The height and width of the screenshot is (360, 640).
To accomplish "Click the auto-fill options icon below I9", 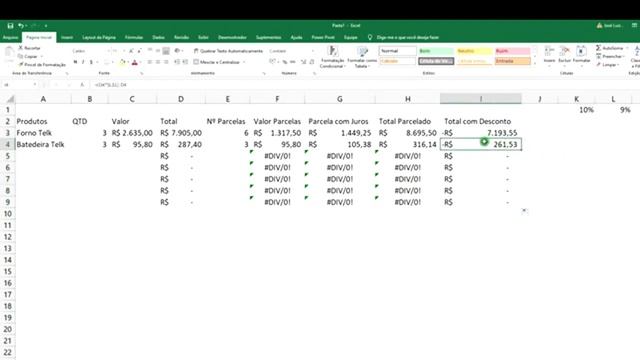I will click(x=524, y=211).
